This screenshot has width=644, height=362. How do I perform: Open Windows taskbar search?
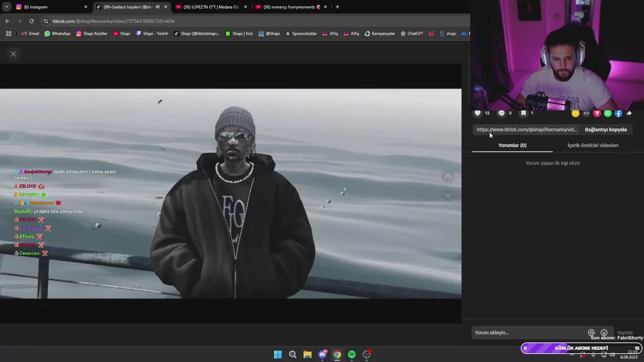292,354
